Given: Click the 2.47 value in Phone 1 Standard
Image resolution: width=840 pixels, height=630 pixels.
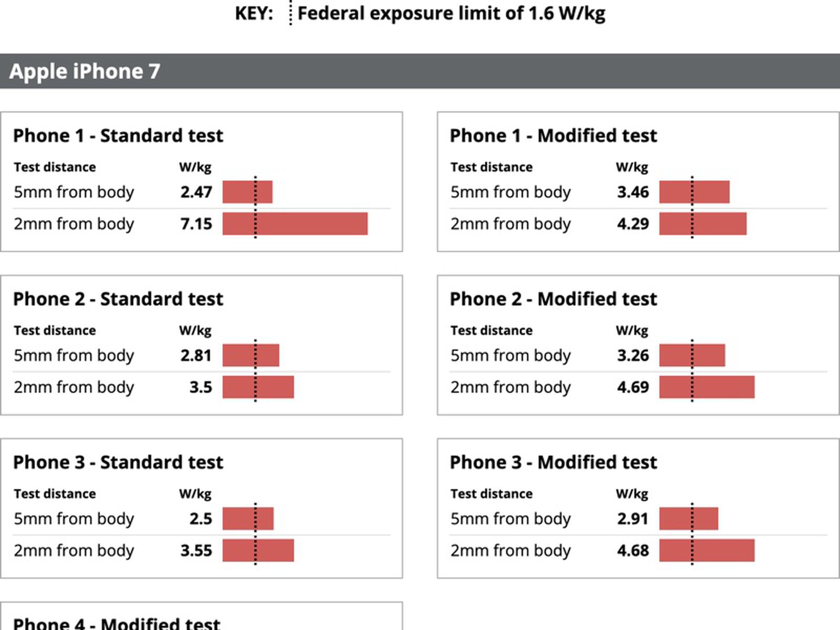Looking at the screenshot, I should click(x=196, y=192).
